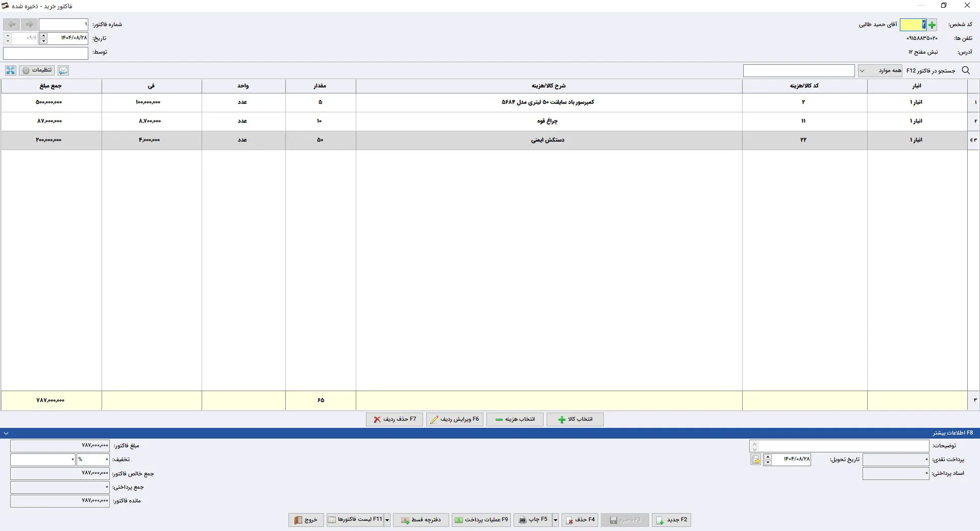Increase invoice date with up stepper
980x531 pixels.
coord(44,35)
